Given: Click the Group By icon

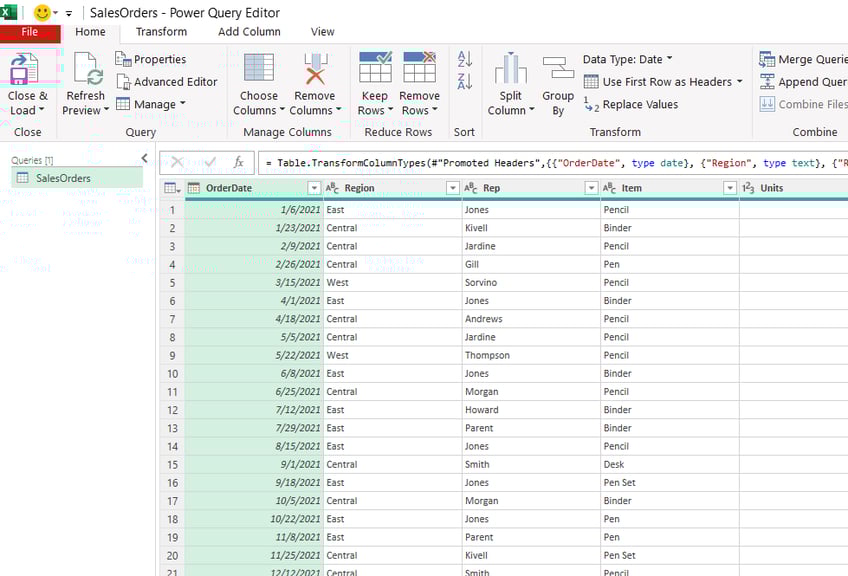Looking at the screenshot, I should (558, 68).
